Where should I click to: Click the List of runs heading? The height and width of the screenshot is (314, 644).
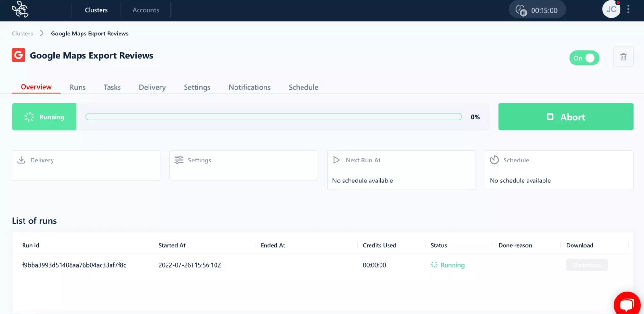tap(34, 221)
